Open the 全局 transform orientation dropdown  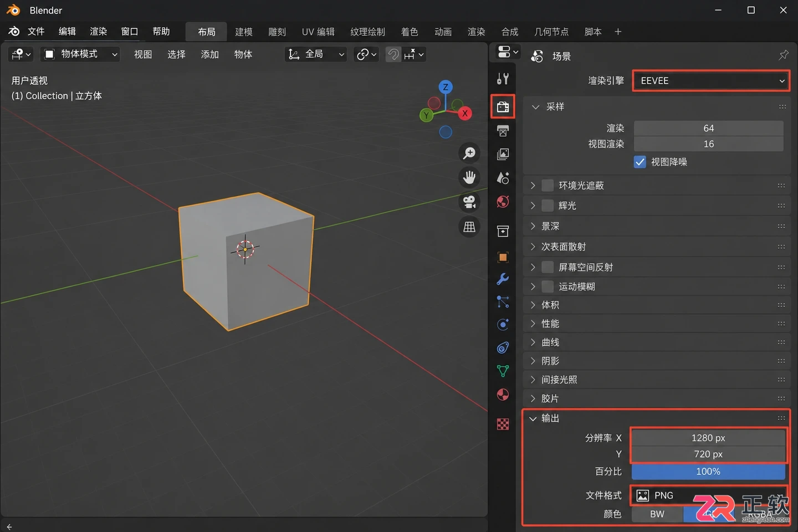click(x=316, y=54)
